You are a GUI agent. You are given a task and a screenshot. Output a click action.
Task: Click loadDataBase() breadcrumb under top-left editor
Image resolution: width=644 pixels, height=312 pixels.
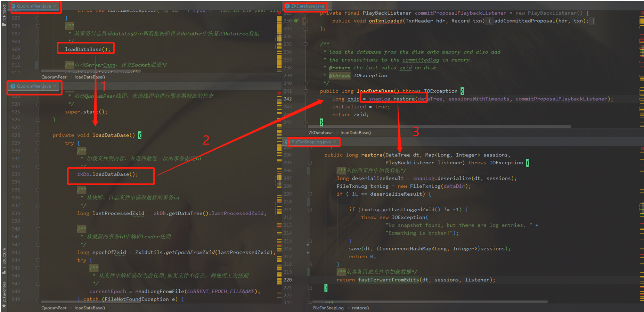click(x=90, y=77)
